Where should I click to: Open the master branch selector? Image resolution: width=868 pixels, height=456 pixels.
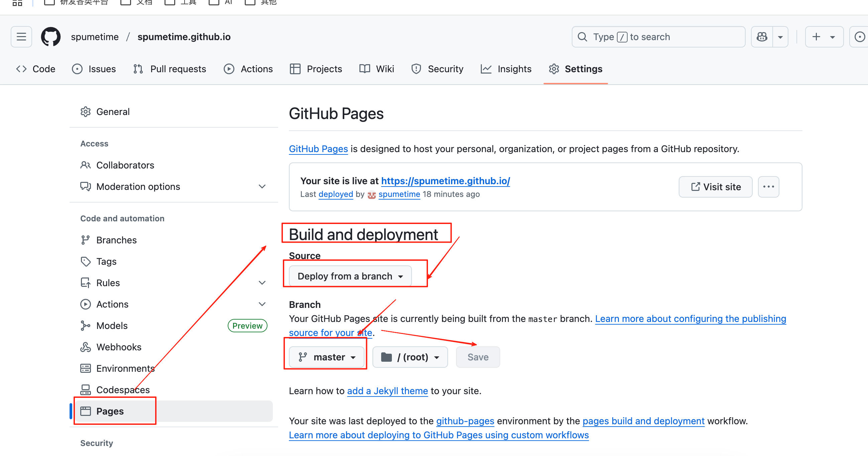point(327,357)
